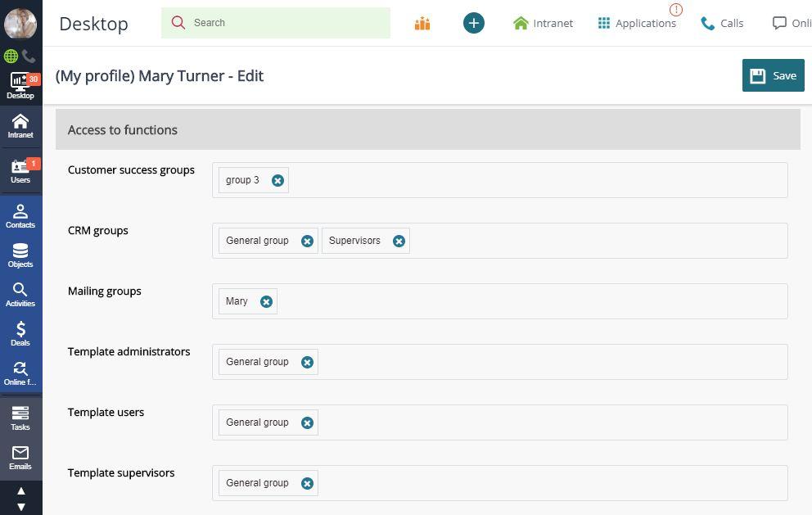Click the gray phone status icon

pyautogui.click(x=29, y=56)
